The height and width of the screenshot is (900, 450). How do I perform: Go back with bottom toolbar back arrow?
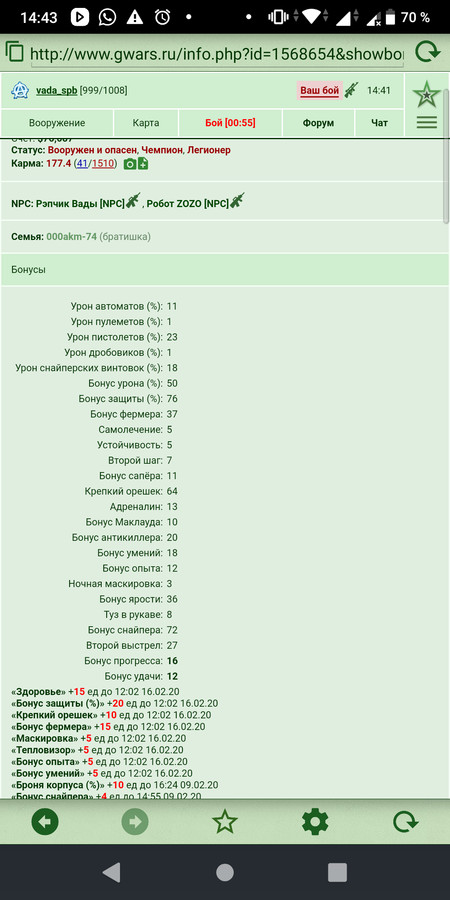point(45,823)
